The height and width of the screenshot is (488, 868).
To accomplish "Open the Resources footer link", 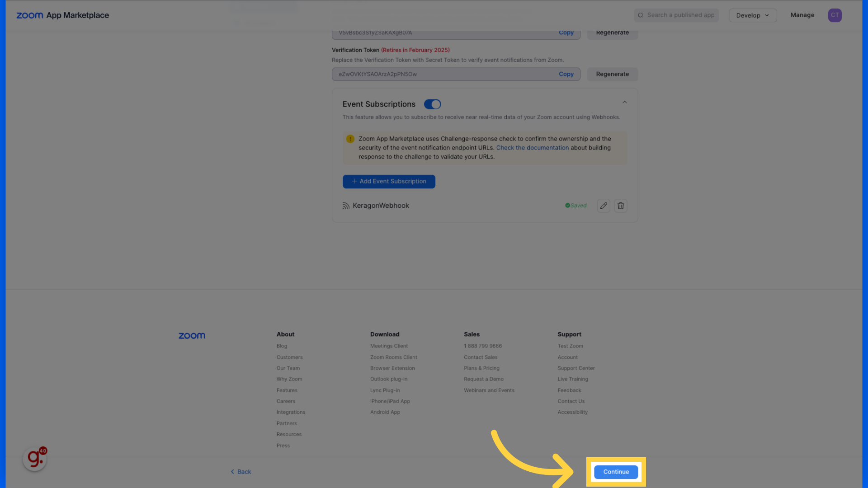I will pos(289,434).
